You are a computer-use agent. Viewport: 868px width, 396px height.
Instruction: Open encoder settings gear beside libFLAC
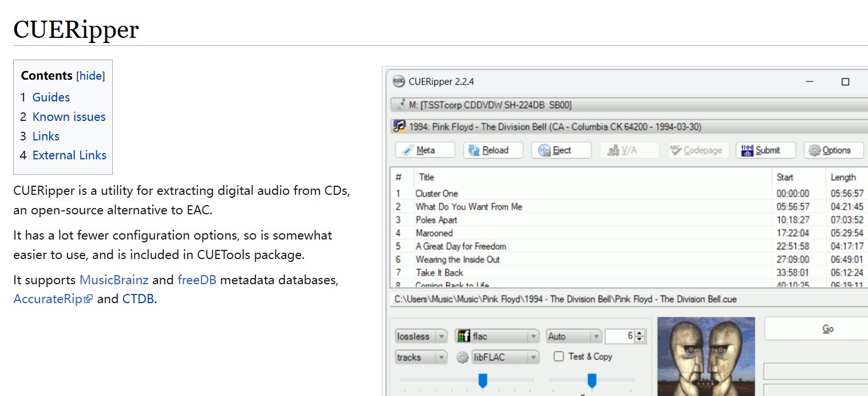pos(462,358)
